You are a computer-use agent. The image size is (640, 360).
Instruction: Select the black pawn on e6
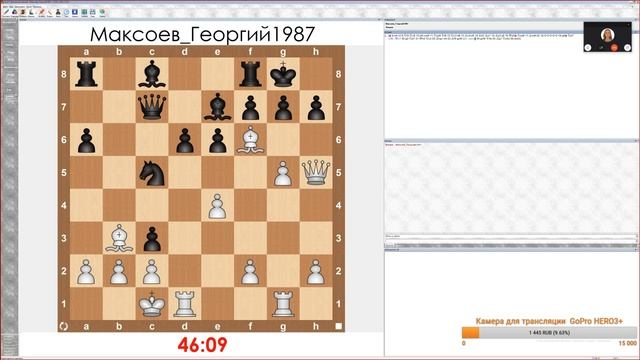click(x=218, y=140)
